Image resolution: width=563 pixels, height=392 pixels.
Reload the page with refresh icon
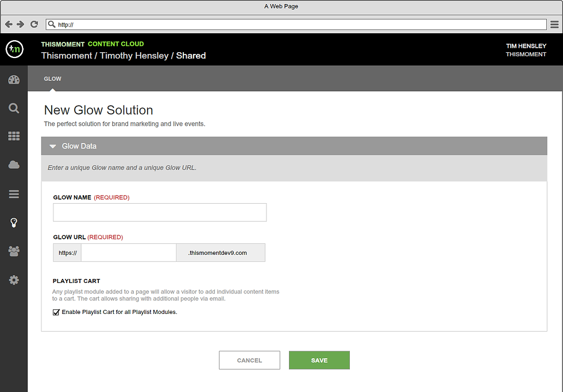34,24
